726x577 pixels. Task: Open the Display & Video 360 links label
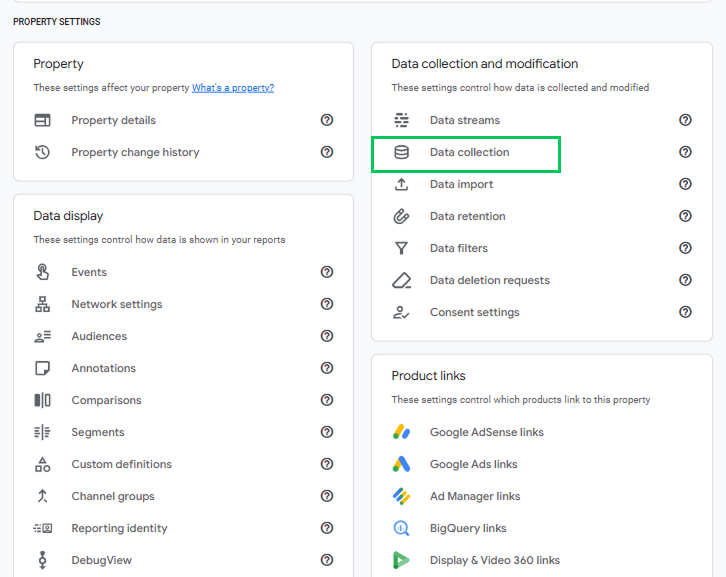click(x=495, y=560)
